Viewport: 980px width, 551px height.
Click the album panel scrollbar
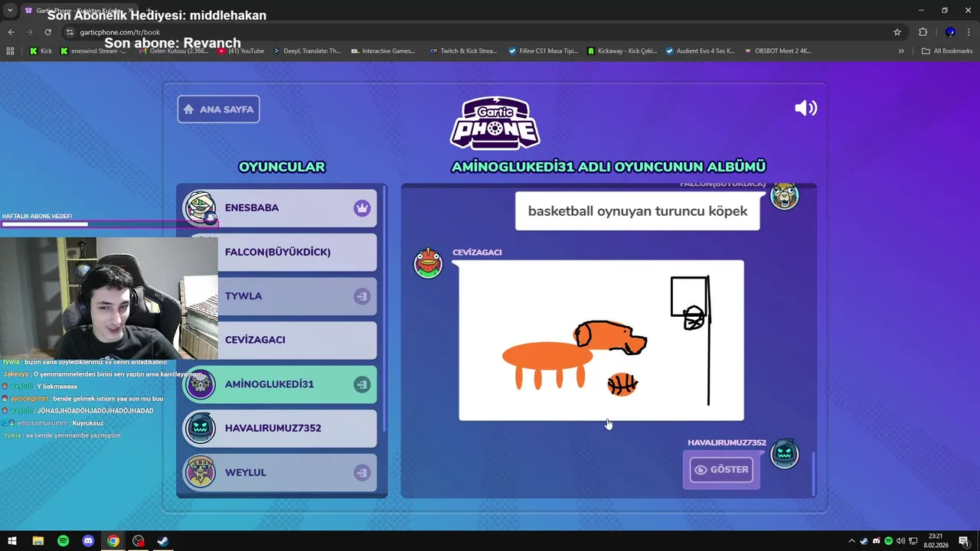point(812,473)
